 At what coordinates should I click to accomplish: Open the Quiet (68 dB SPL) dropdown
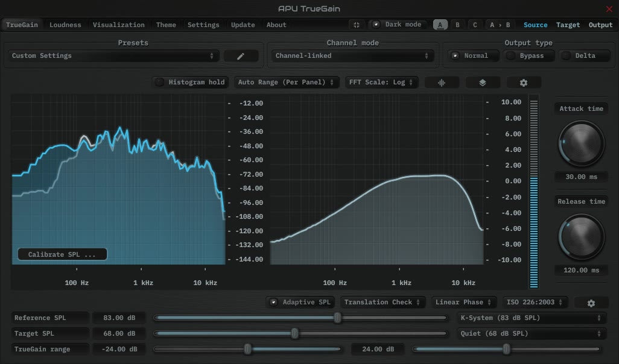[x=532, y=334]
